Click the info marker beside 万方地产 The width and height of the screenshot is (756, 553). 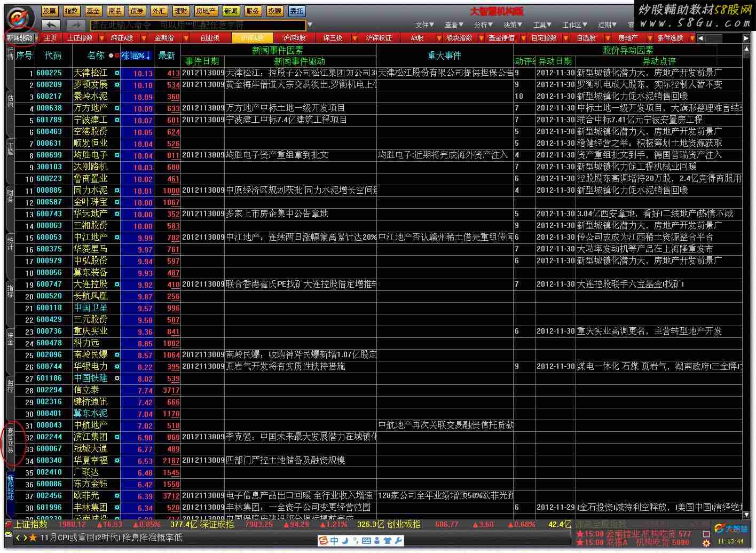coord(117,108)
